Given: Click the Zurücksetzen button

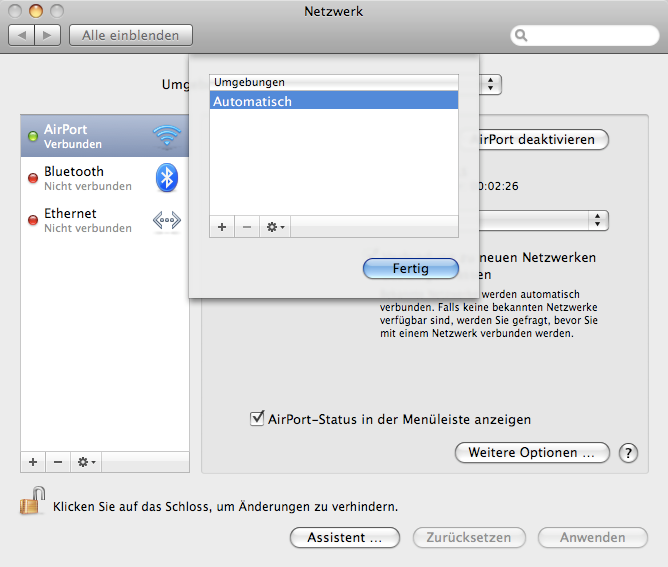Looking at the screenshot, I should (x=469, y=537).
